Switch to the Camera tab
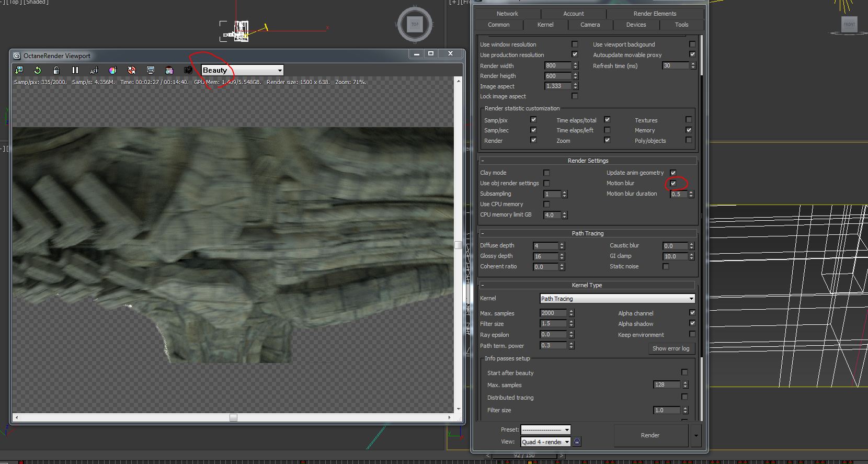 590,25
